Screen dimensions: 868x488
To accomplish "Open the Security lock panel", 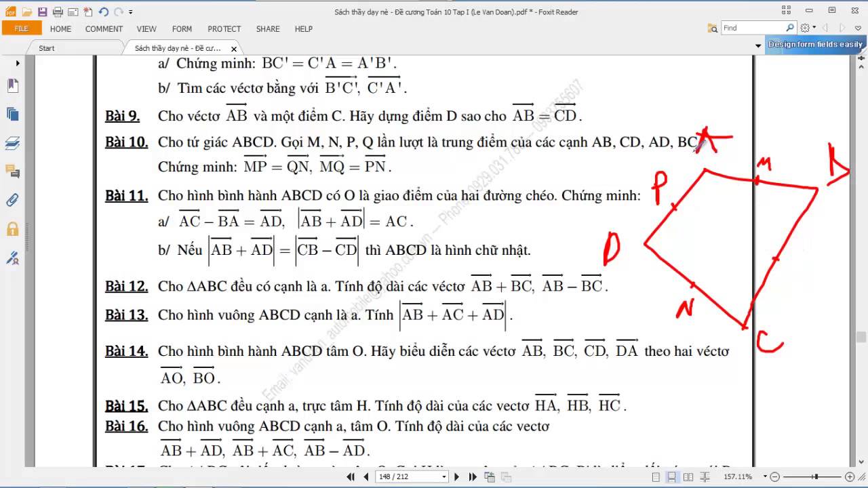I will [12, 229].
